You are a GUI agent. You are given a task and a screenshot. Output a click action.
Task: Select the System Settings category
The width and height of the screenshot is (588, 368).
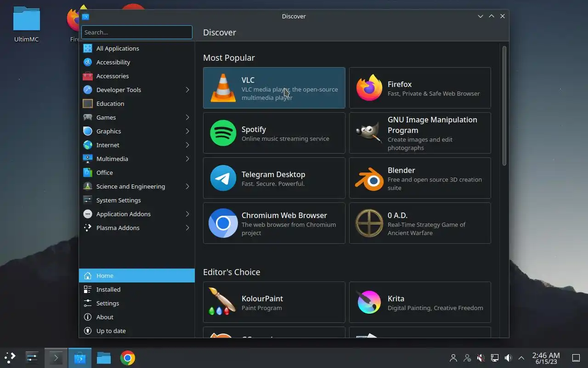click(x=137, y=200)
